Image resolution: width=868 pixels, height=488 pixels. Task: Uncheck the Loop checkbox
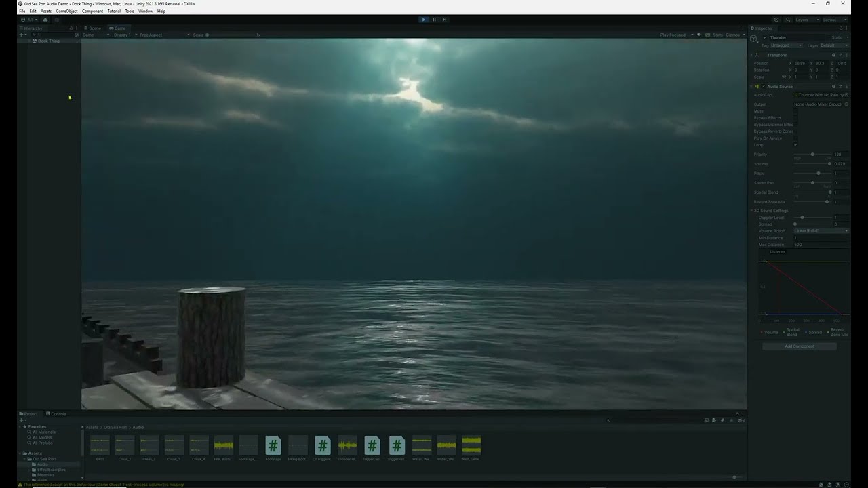tap(795, 145)
